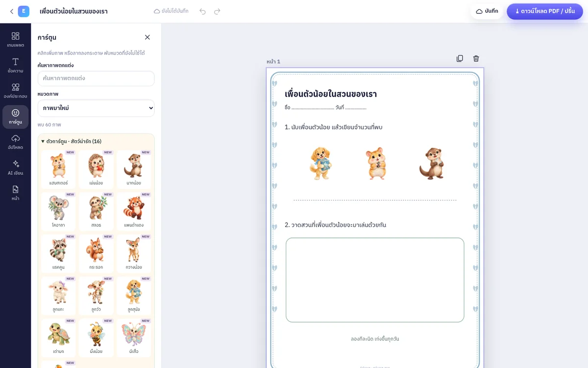Add the โคอาลา koala cartoon thumbnail
588x368 pixels.
point(58,211)
